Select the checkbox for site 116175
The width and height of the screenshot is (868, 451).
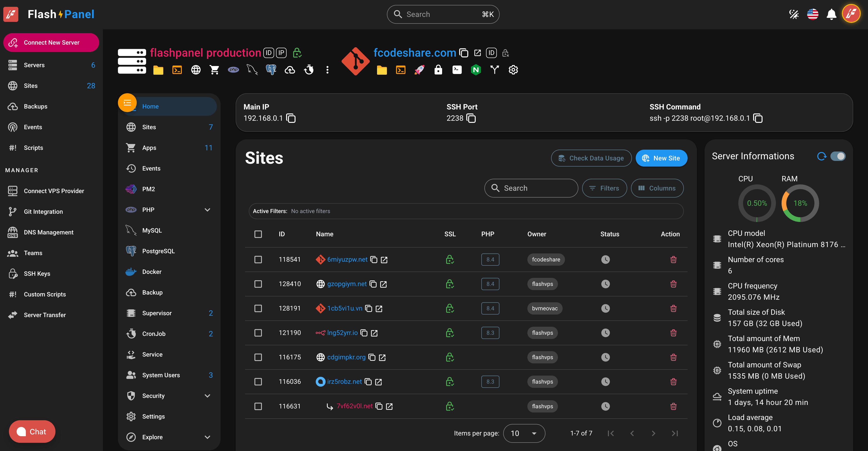tap(258, 357)
